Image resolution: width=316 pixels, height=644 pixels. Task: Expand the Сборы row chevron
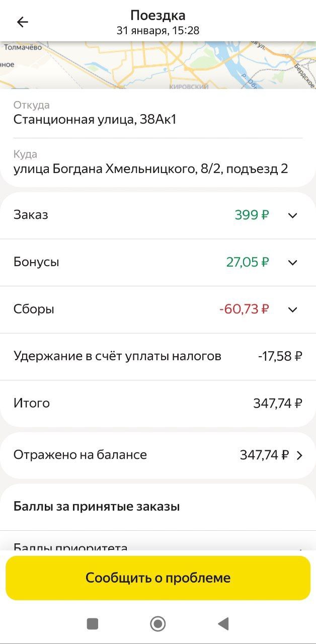(292, 309)
